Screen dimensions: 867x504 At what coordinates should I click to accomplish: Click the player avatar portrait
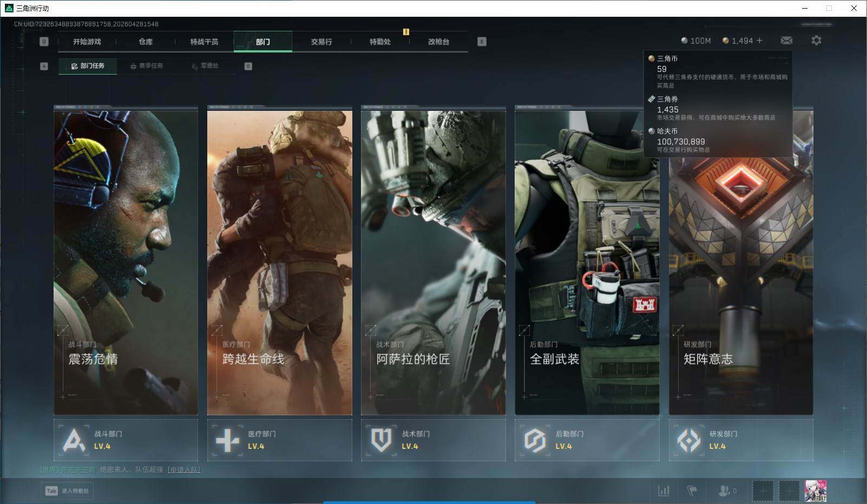tap(815, 491)
